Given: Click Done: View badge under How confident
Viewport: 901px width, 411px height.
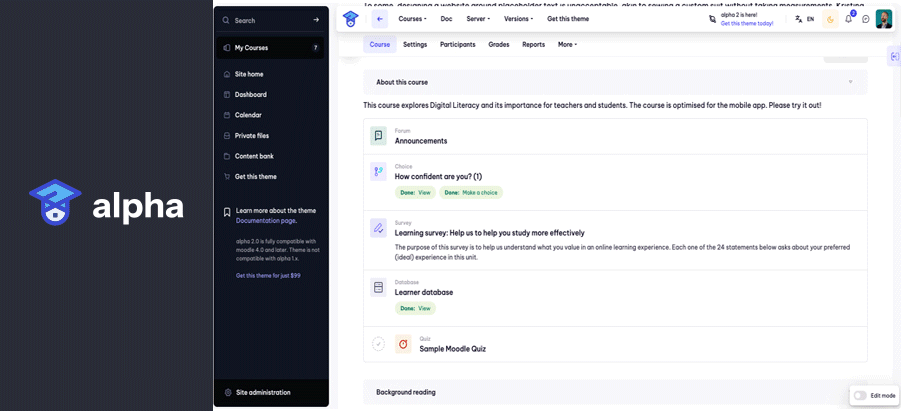Looking at the screenshot, I should pos(415,193).
